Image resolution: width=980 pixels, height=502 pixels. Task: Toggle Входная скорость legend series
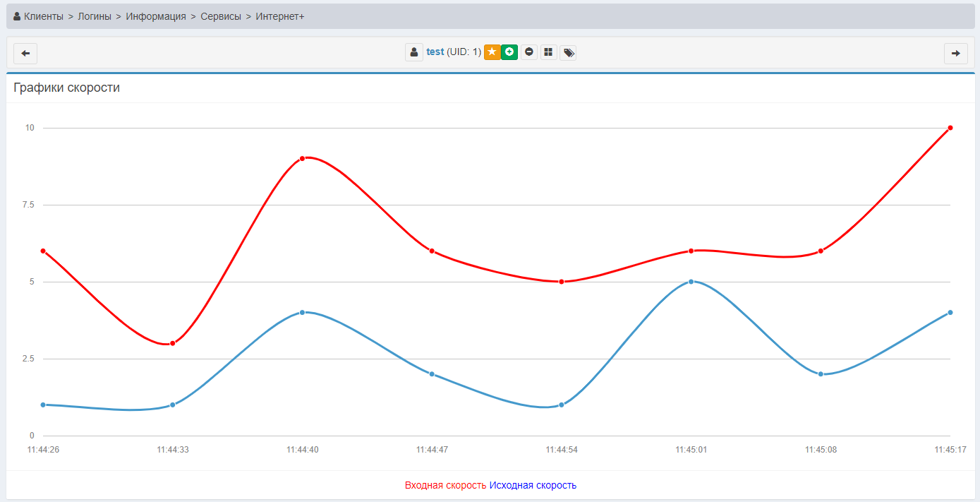click(x=445, y=485)
